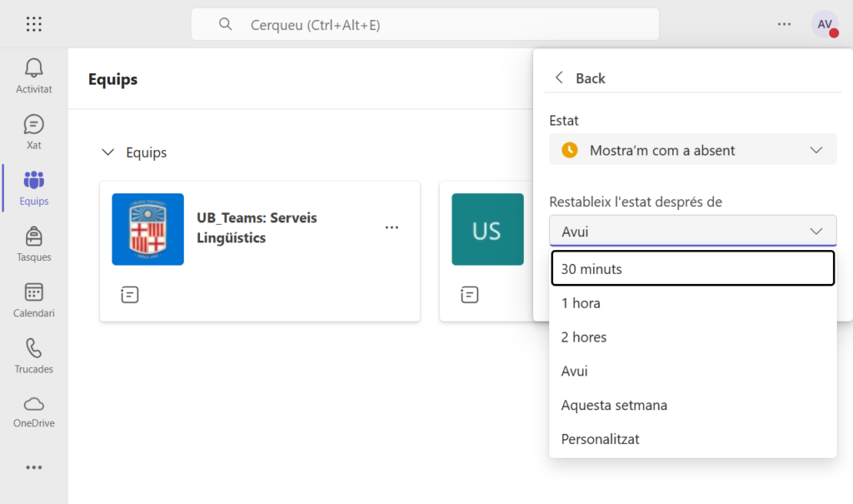Viewport: 853px width, 504px height.
Task: Pick Aquesta setmana duration option
Action: (x=692, y=405)
